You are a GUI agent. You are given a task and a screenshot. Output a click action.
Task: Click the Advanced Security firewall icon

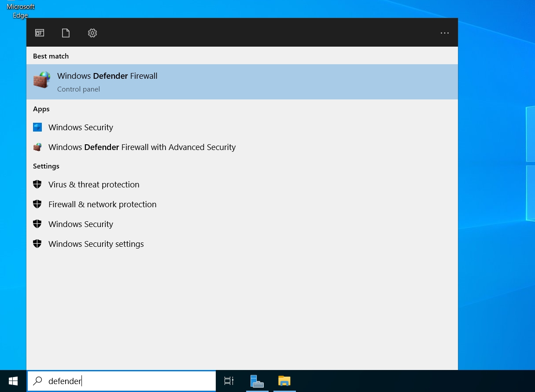[37, 147]
